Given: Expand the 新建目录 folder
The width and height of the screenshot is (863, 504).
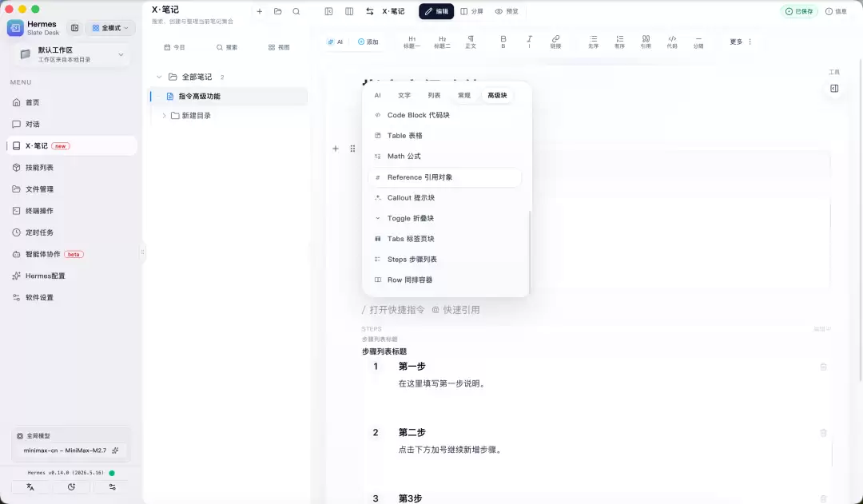Looking at the screenshot, I should coord(164,116).
